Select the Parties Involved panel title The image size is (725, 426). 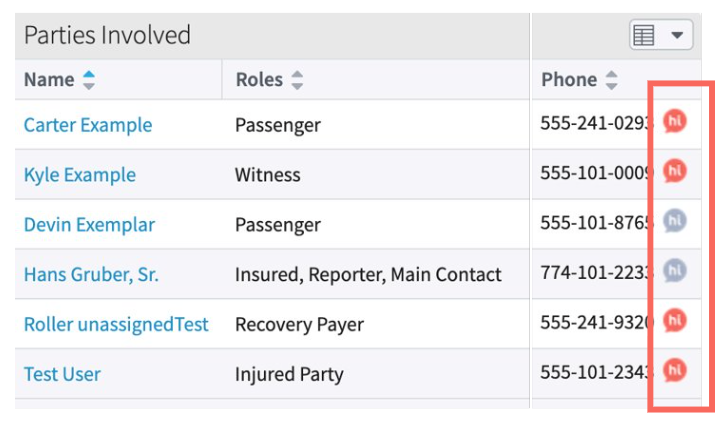(x=107, y=35)
